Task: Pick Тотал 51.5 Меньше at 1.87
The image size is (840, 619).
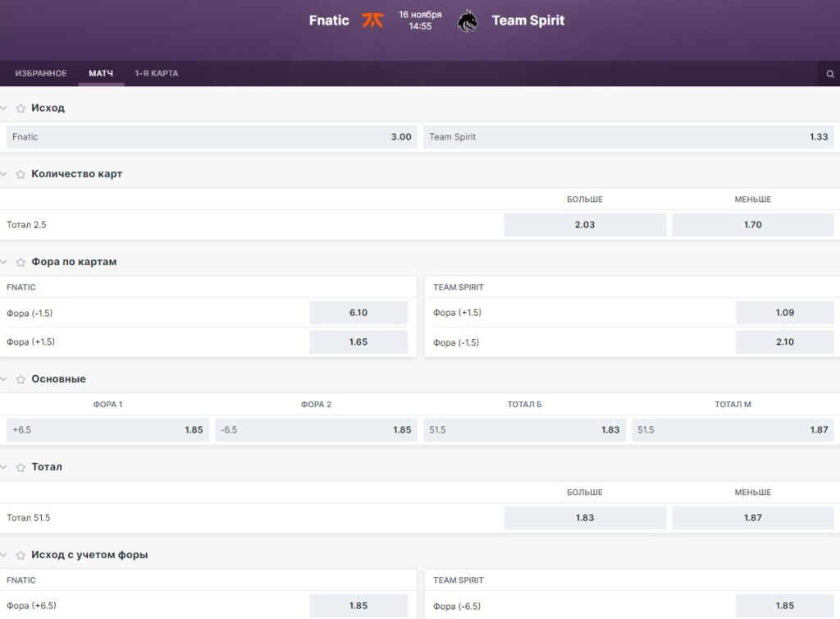Action: click(x=753, y=518)
